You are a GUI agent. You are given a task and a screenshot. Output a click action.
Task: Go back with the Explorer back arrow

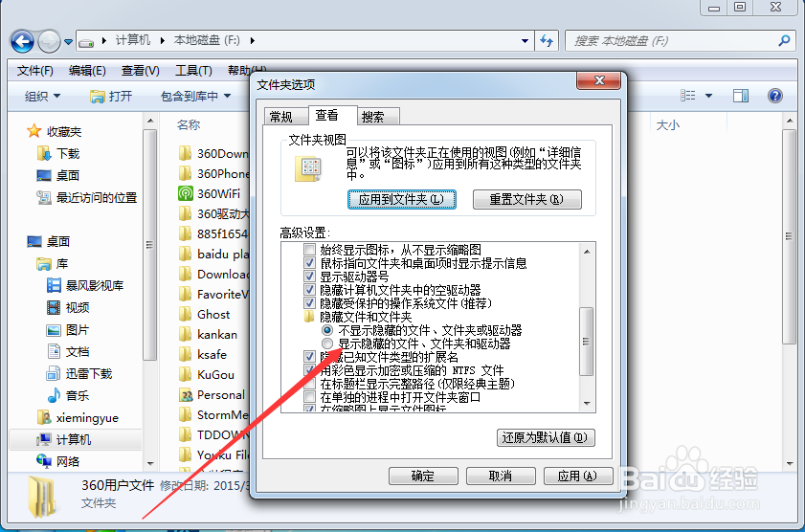[x=23, y=41]
